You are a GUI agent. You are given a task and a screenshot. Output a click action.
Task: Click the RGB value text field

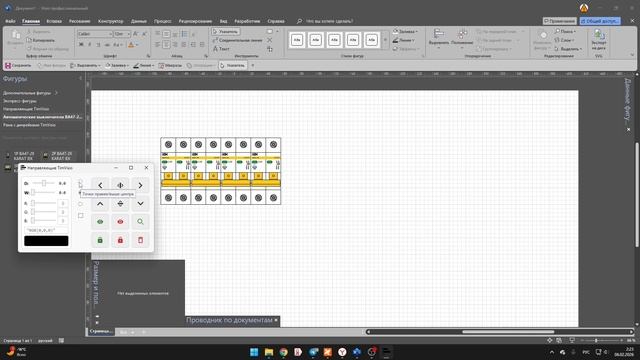coord(46,230)
